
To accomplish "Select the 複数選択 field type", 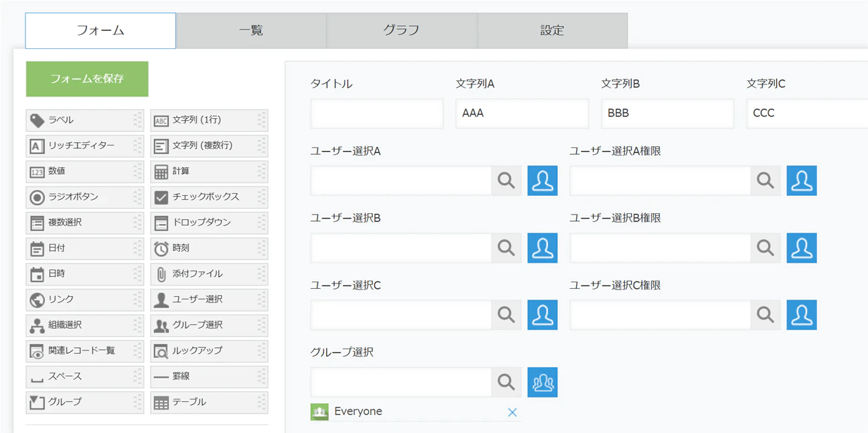I will click(84, 223).
